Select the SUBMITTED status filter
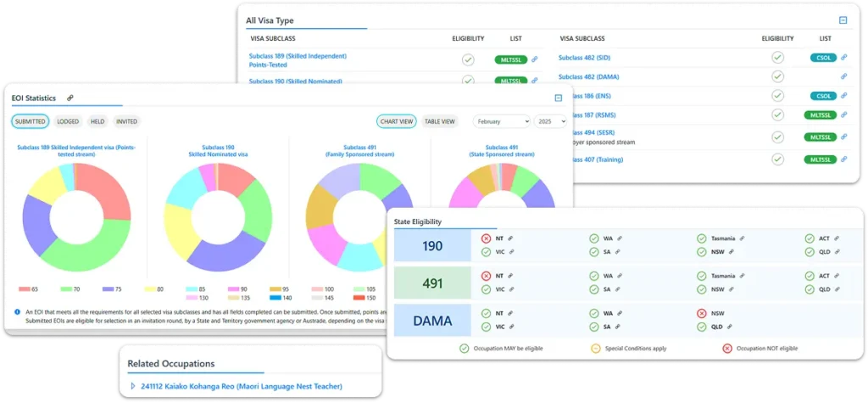 click(31, 121)
